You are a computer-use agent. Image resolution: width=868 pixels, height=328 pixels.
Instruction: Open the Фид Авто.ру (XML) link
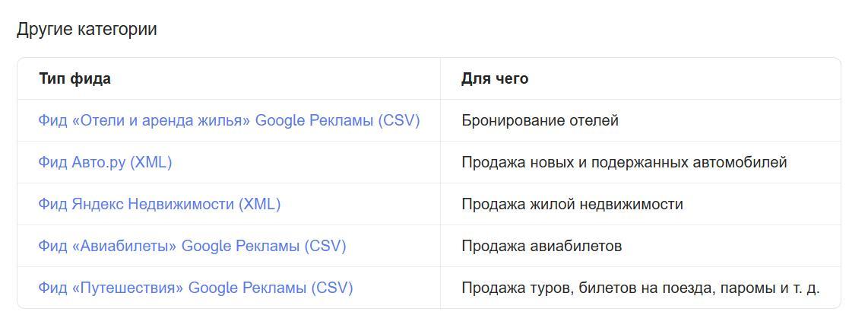[x=105, y=162]
